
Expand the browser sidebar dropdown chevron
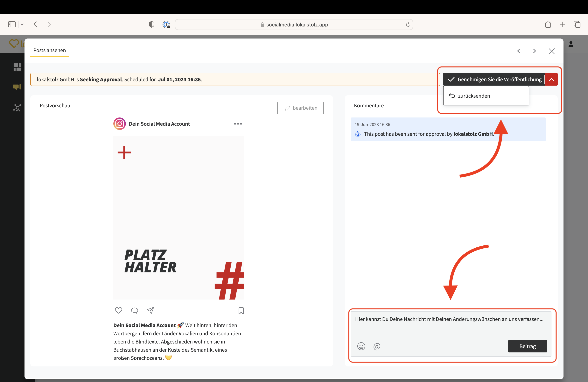point(22,25)
